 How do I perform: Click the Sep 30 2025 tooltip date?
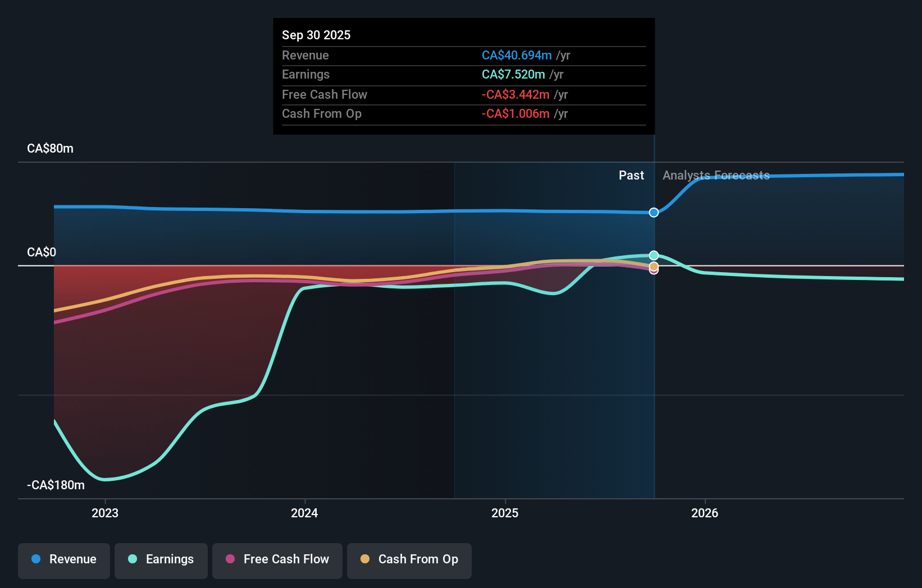point(316,35)
